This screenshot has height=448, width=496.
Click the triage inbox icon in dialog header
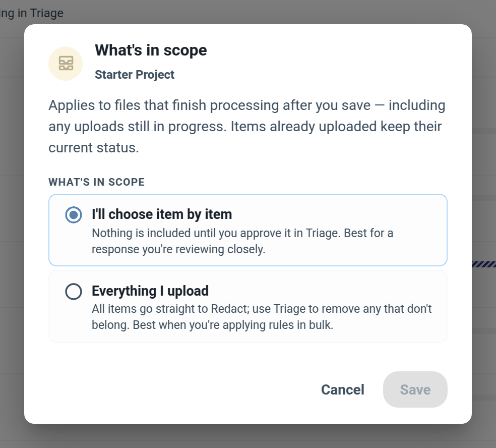(x=66, y=64)
